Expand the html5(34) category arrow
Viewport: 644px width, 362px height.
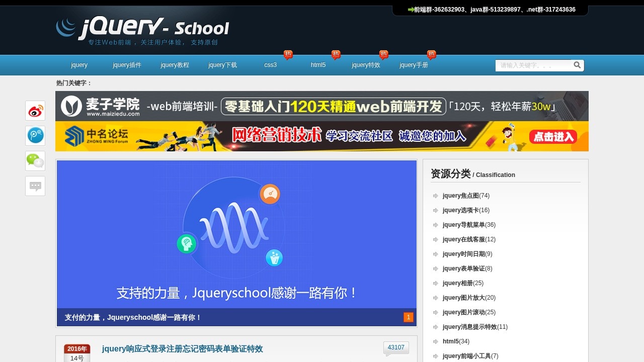tap(436, 341)
